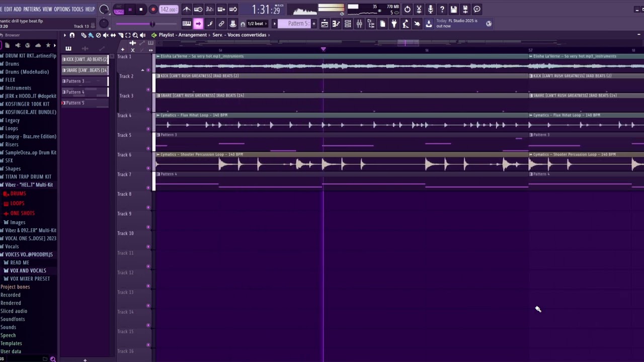This screenshot has height=362, width=644.
Task: Open global snap 1/2 beat dropdown
Action: (258, 24)
